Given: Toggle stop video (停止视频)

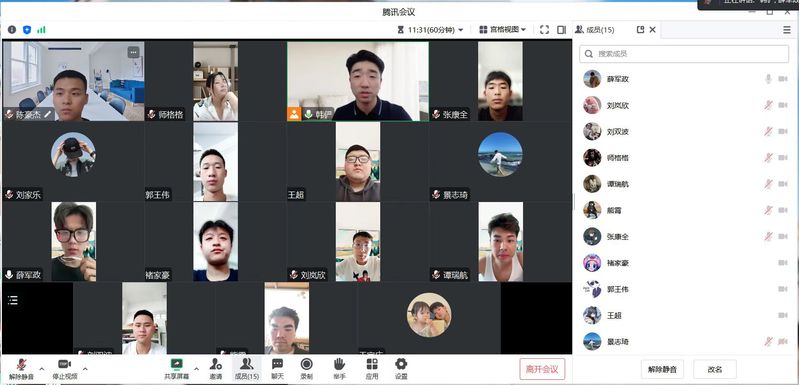Looking at the screenshot, I should (65, 369).
